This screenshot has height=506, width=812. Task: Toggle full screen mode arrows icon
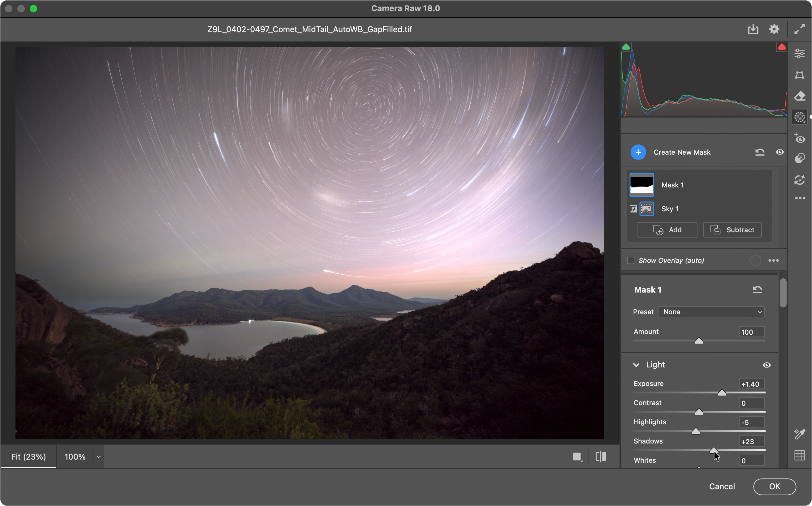click(800, 29)
